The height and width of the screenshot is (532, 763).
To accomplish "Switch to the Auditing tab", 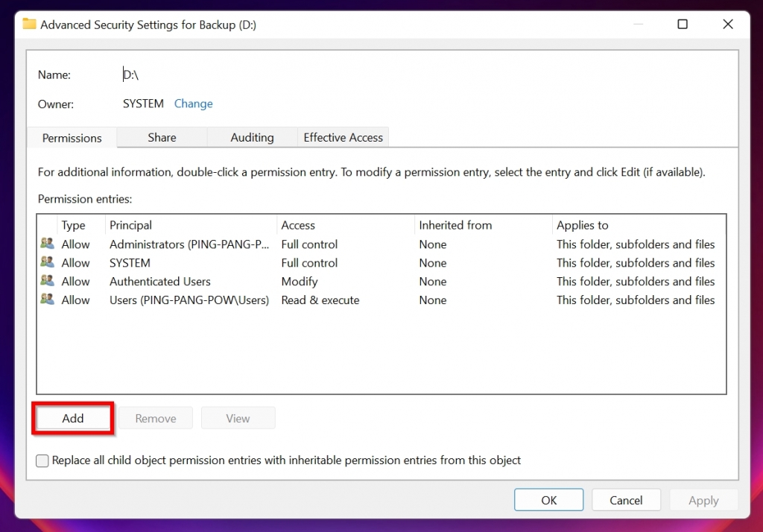I will tap(252, 137).
